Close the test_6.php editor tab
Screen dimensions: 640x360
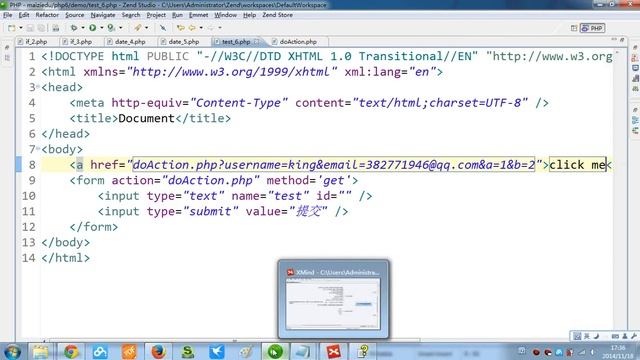256,42
